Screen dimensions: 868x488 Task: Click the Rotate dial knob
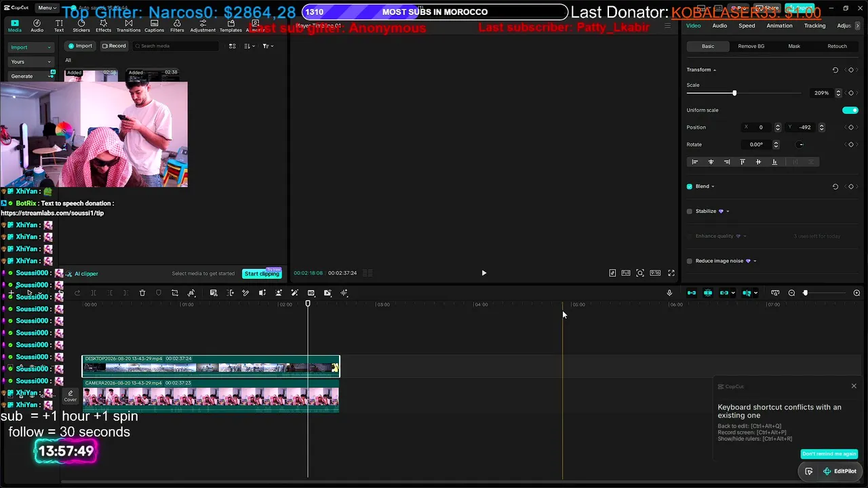(801, 144)
